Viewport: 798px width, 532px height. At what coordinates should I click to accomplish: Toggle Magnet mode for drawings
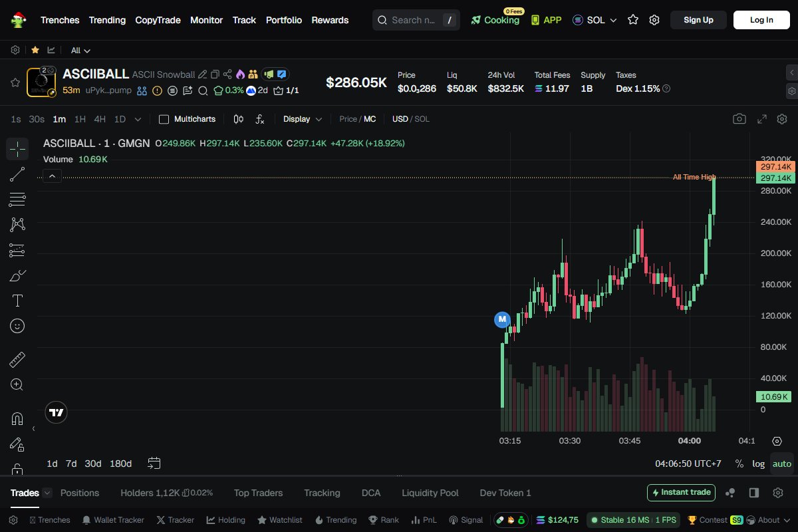click(17, 419)
